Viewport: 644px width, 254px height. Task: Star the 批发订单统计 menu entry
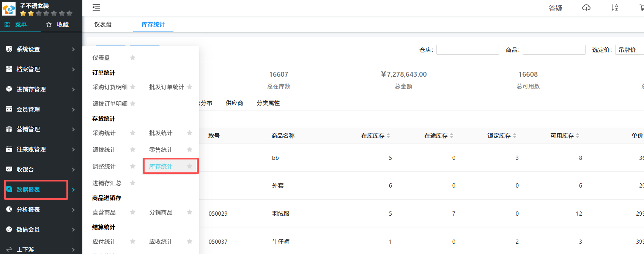[x=190, y=87]
